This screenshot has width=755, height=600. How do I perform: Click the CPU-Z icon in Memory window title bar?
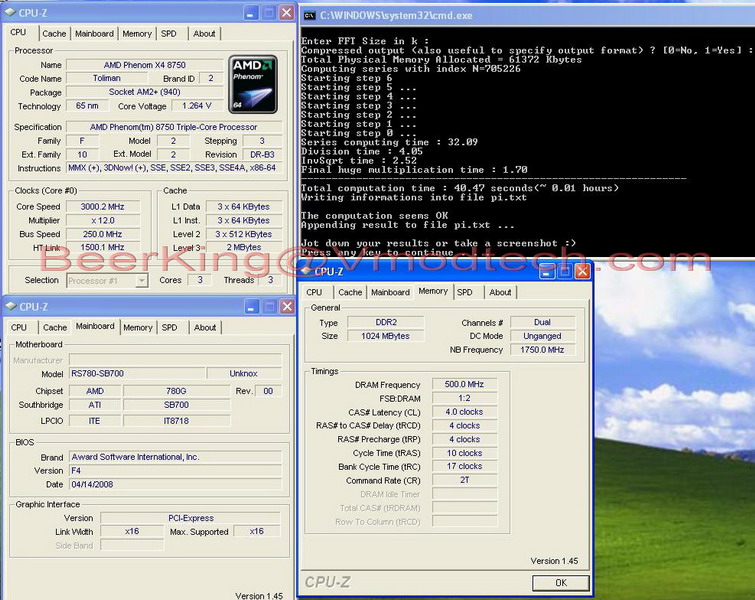tap(306, 271)
